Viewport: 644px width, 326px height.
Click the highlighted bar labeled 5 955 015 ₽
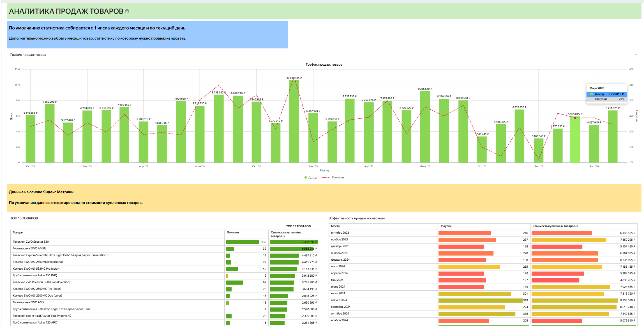(x=575, y=139)
